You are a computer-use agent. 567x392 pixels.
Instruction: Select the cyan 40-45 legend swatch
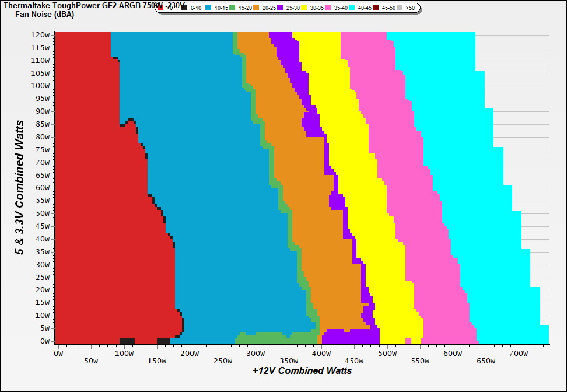(x=352, y=8)
